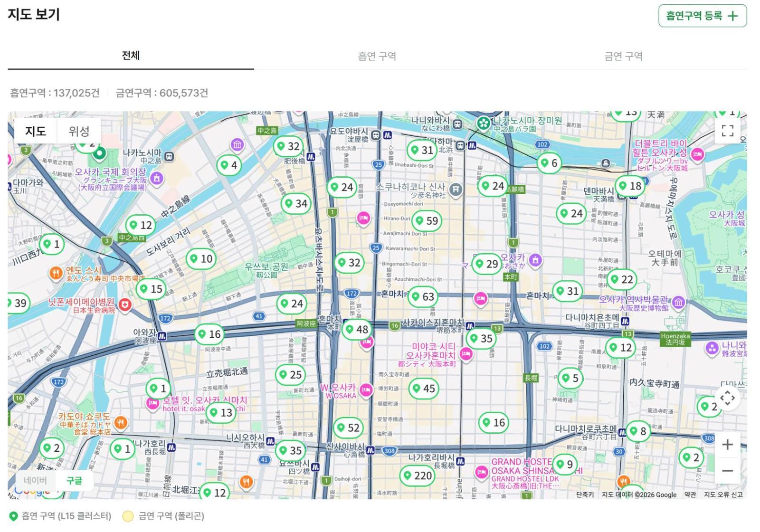Click the 닛폰세이메이병원 hospital pin
This screenshot has height=532, width=760.
124,304
